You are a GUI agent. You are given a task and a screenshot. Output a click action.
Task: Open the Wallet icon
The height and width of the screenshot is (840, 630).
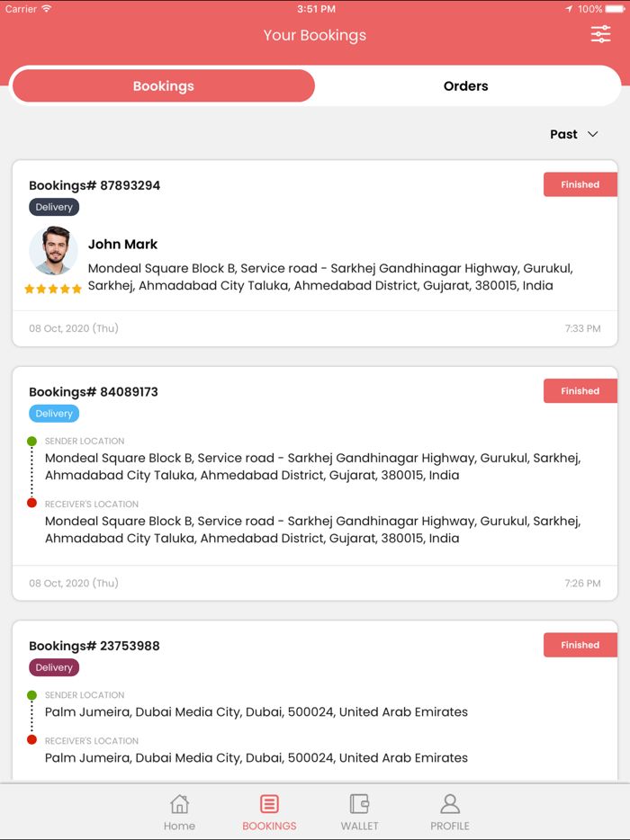pyautogui.click(x=359, y=804)
